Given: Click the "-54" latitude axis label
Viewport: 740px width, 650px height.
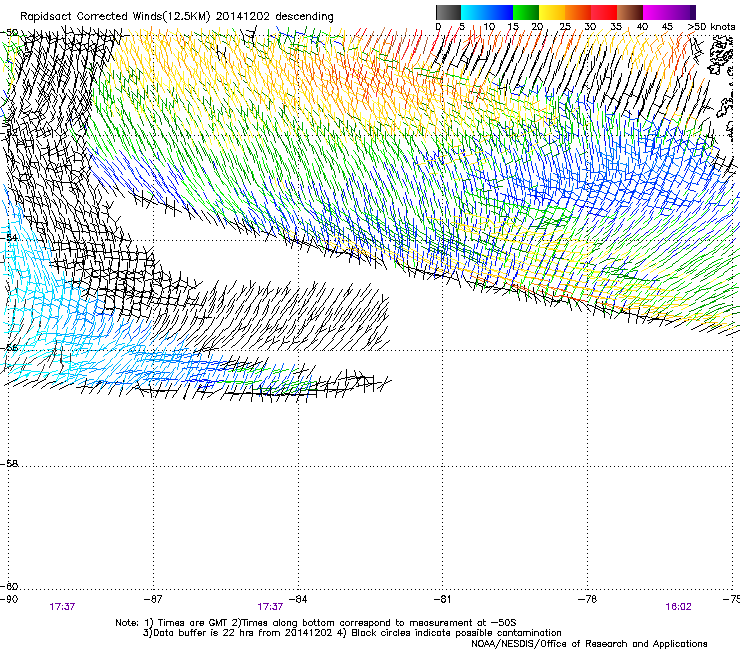Looking at the screenshot, I should point(9,237).
